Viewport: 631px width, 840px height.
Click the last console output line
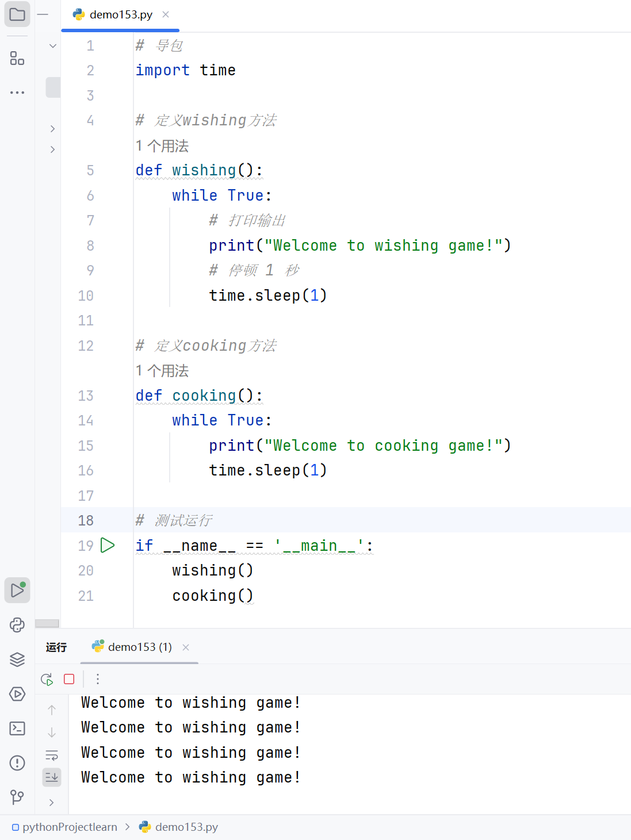pyautogui.click(x=190, y=777)
